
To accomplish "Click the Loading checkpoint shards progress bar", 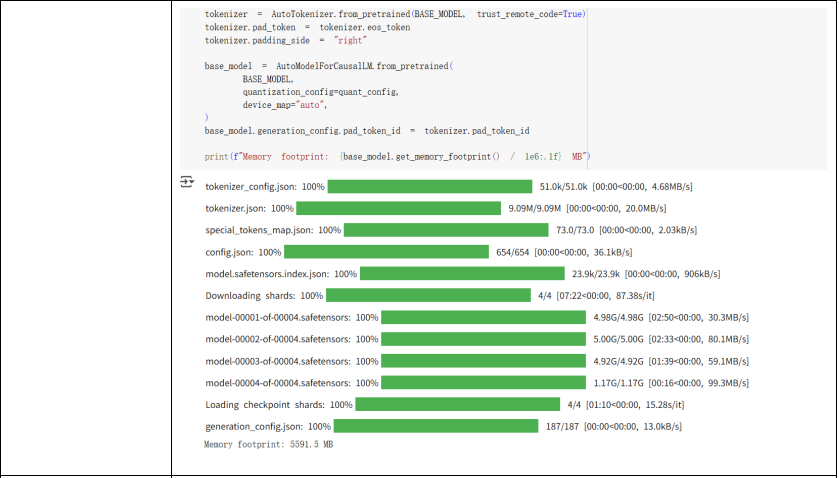I will click(x=458, y=405).
